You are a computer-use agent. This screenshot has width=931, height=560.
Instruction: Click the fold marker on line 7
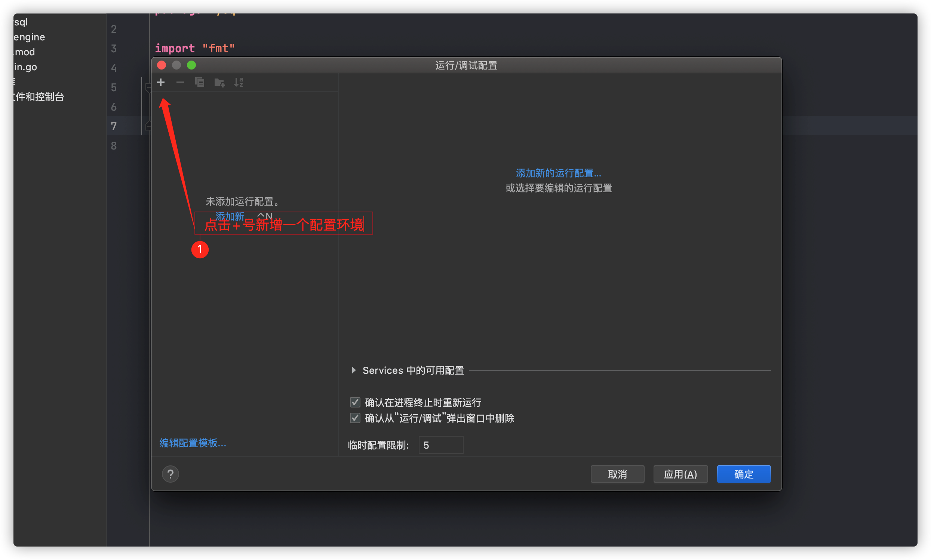[x=148, y=126]
